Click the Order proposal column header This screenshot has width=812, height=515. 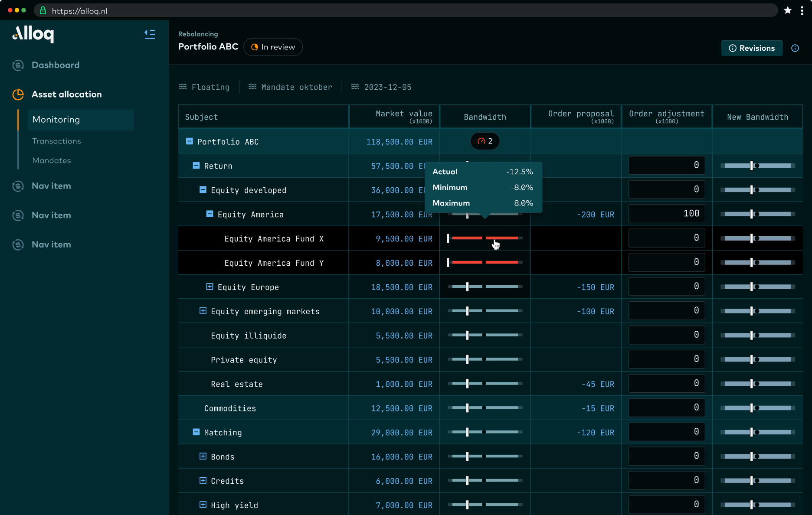pos(576,117)
